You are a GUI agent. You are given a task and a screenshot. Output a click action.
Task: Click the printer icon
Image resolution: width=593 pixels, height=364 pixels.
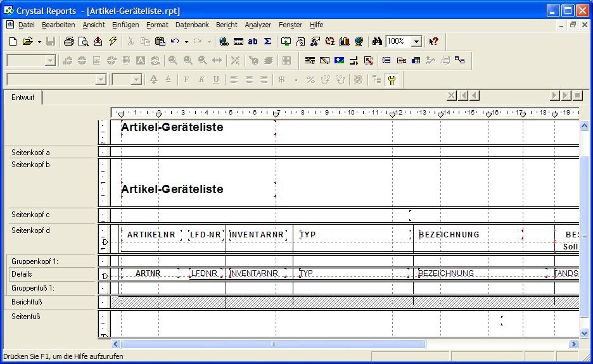tap(68, 41)
